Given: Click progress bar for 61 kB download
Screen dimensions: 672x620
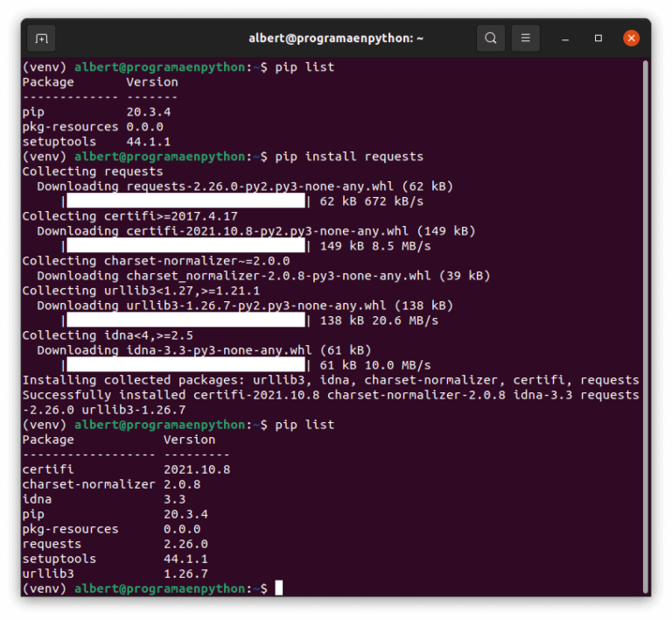Looking at the screenshot, I should coord(185,365).
